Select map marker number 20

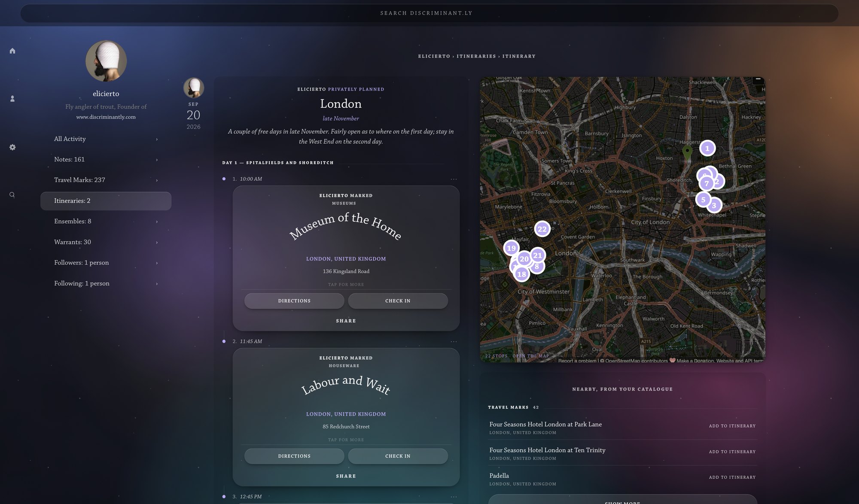[524, 259]
